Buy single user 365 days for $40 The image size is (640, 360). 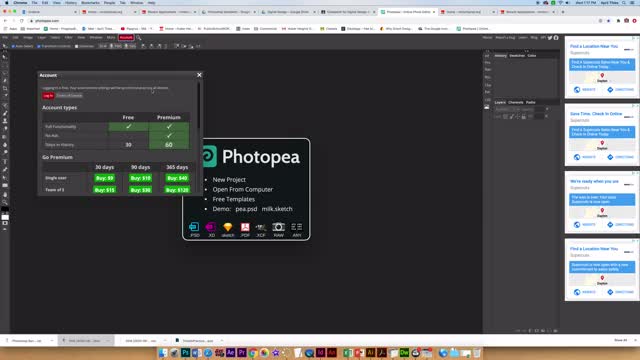pyautogui.click(x=177, y=178)
